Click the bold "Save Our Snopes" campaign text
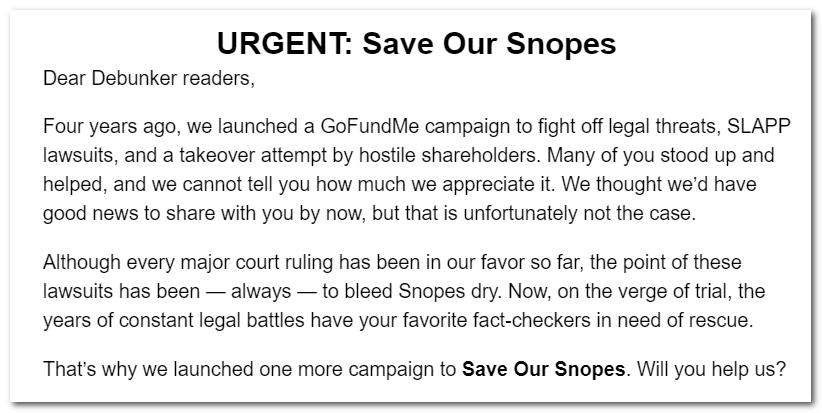Viewport: 822px width, 413px height. (x=543, y=369)
